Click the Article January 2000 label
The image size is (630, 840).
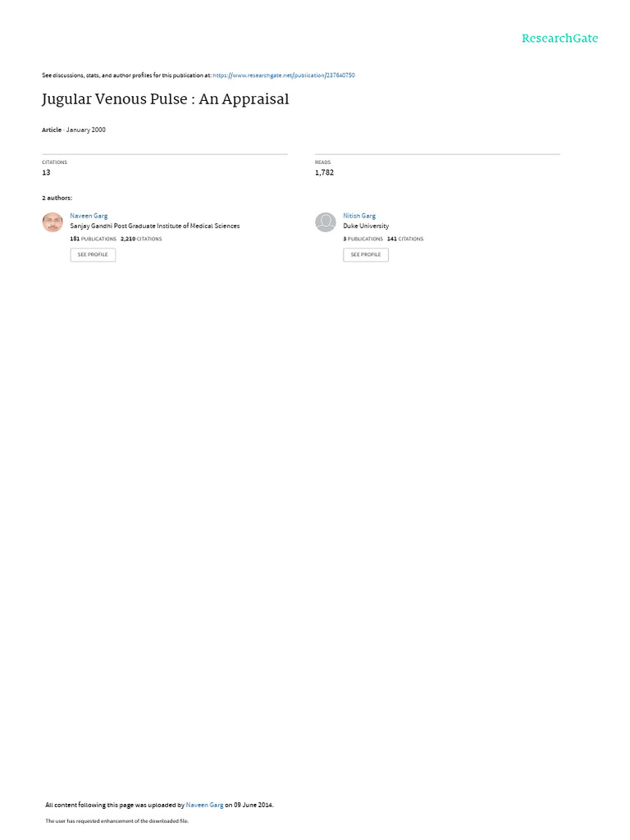73,130
